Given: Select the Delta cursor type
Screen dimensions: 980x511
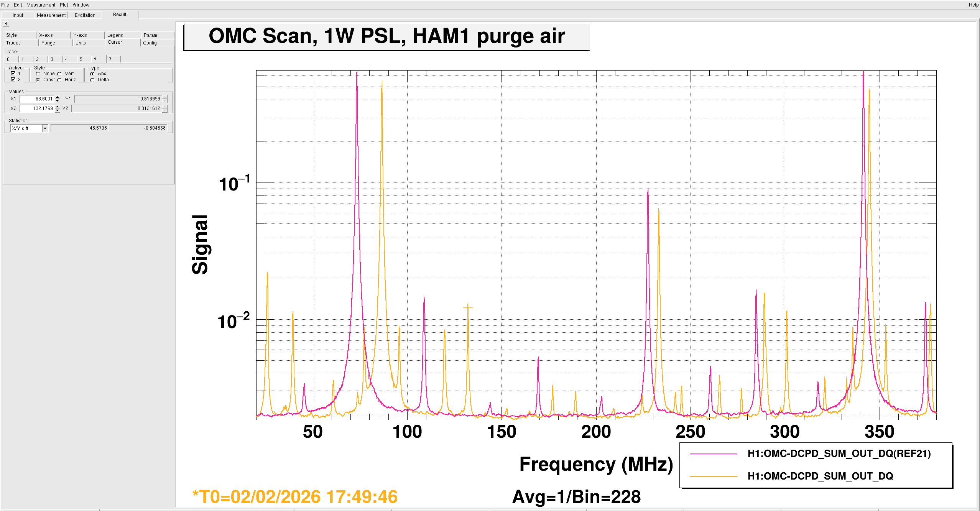Looking at the screenshot, I should pos(92,80).
